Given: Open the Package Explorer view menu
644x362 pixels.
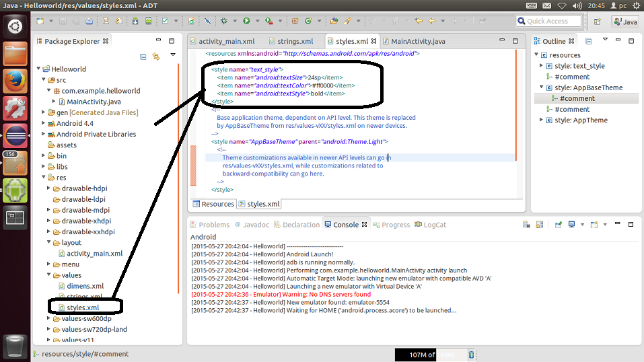Looking at the screenshot, I should coord(173,55).
